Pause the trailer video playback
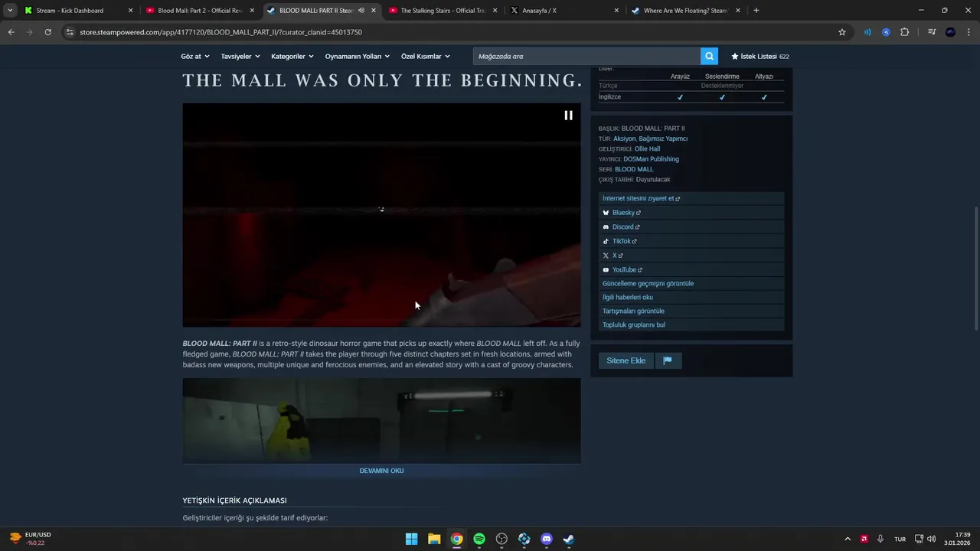Image resolution: width=980 pixels, height=551 pixels. [x=568, y=116]
